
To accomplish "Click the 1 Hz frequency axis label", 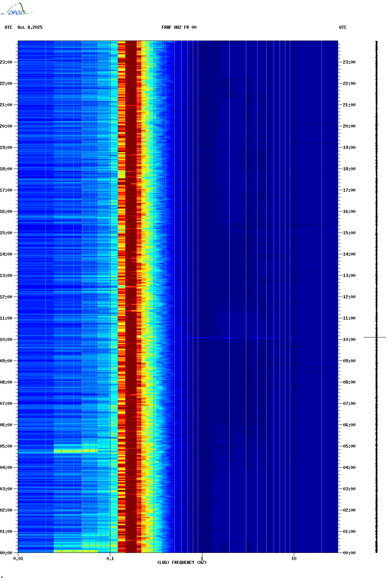I will [202, 559].
